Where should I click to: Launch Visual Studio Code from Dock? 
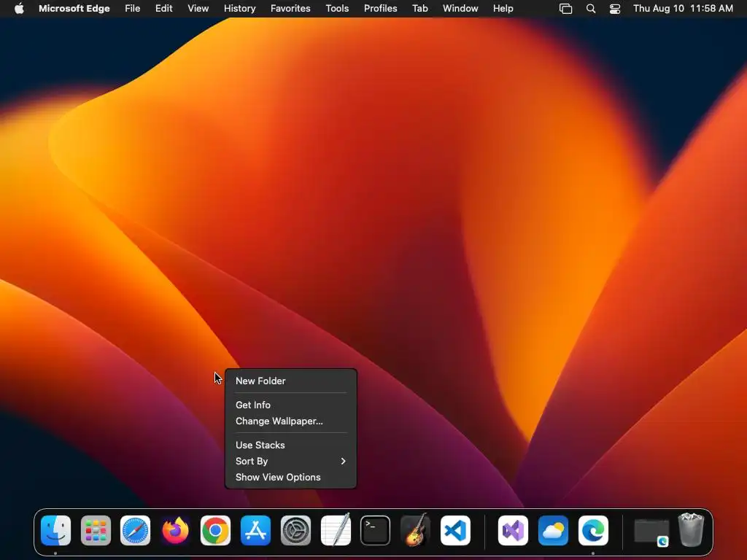tap(455, 531)
